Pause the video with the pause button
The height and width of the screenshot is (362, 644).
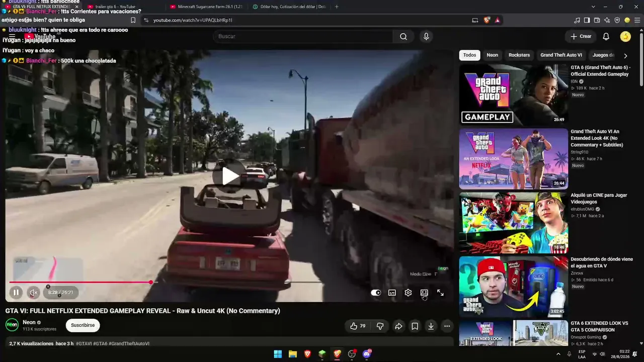click(16, 292)
